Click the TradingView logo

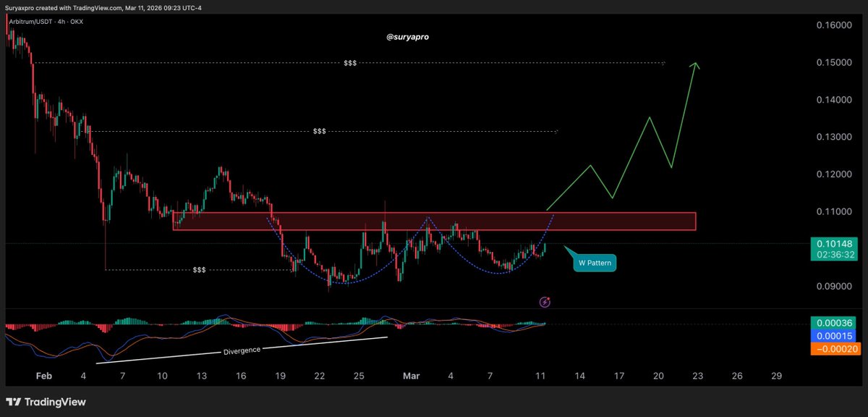[x=46, y=402]
